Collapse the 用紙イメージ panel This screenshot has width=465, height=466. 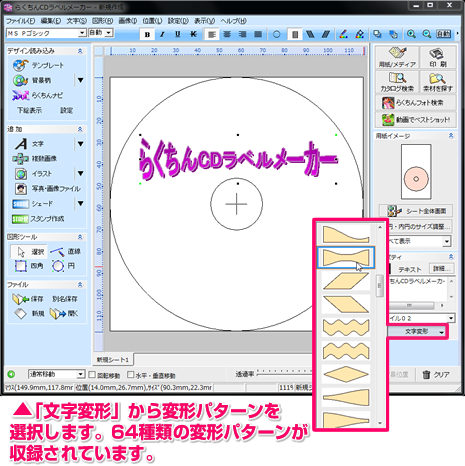pyautogui.click(x=451, y=136)
